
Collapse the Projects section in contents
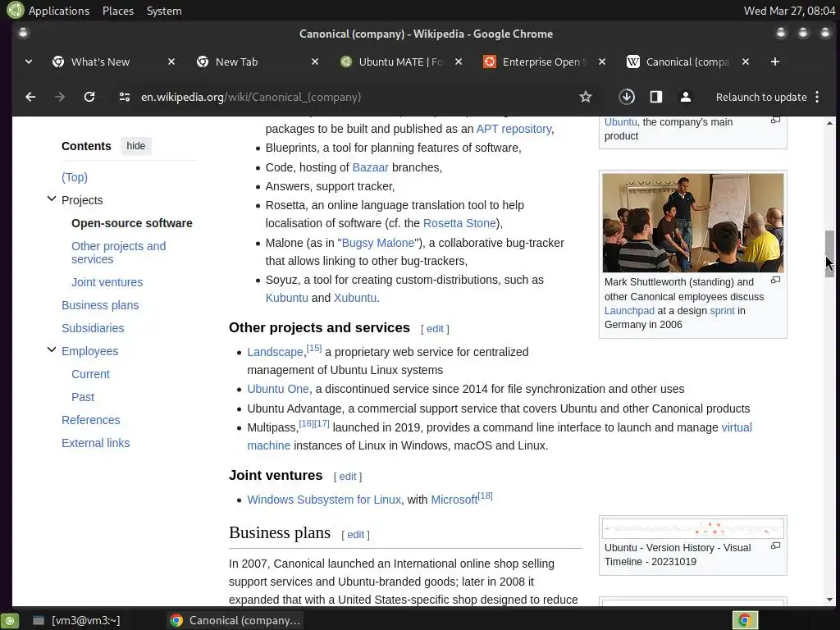point(52,199)
